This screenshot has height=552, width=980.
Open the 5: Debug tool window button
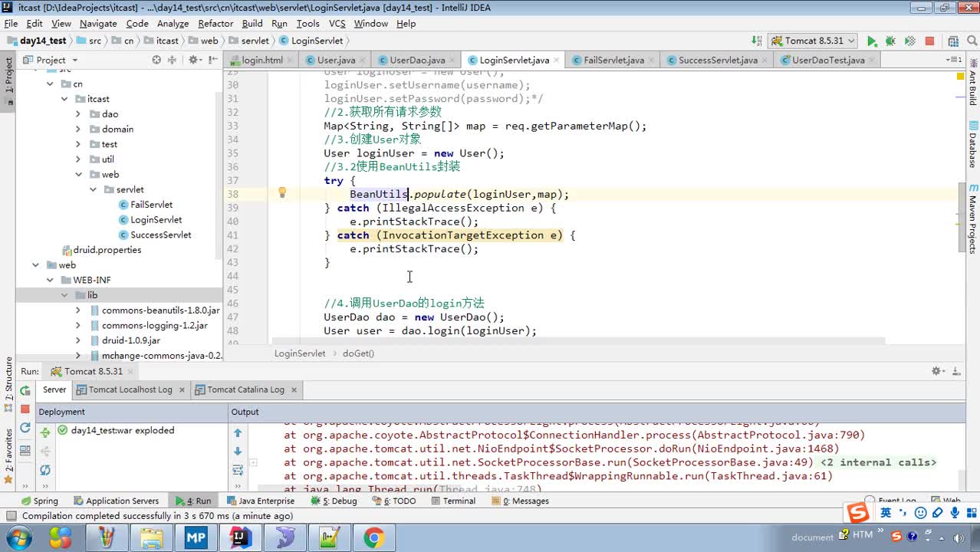(334, 501)
